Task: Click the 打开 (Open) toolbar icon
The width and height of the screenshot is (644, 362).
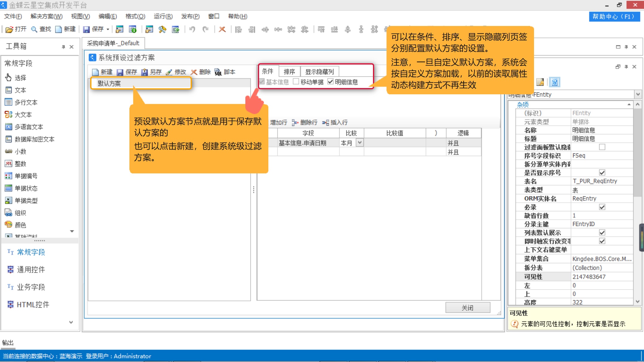Action: coord(9,29)
